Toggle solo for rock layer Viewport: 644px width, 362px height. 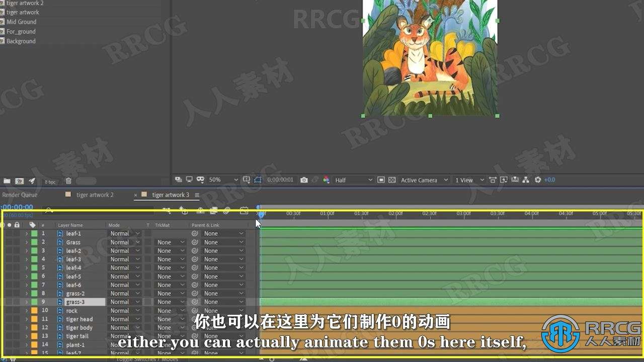[10, 310]
